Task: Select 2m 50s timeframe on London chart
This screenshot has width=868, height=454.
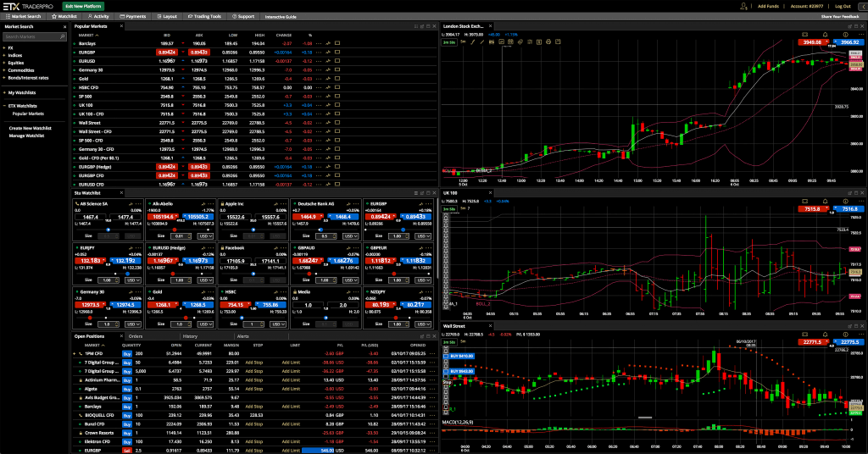Action: coord(449,42)
